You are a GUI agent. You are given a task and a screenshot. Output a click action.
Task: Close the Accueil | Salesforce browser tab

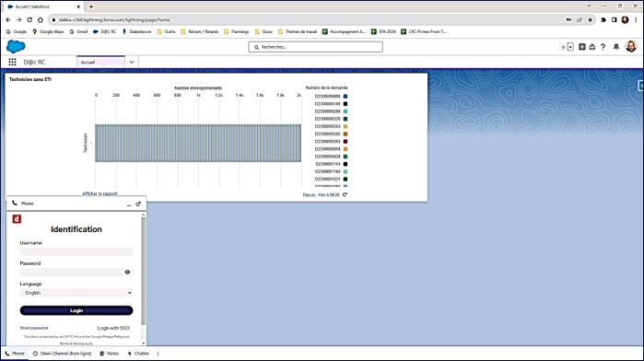click(x=78, y=6)
